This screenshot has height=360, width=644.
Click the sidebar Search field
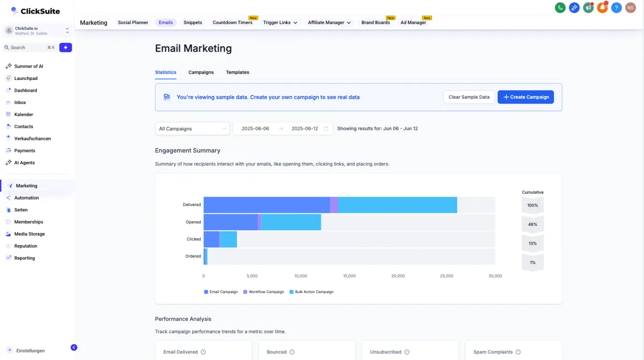(x=30, y=47)
